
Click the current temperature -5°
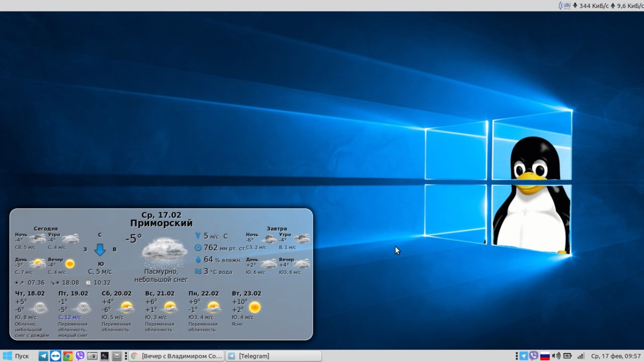coord(133,239)
